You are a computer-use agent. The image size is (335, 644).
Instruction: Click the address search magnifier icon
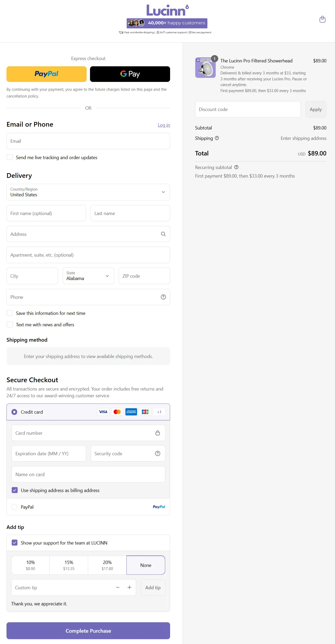click(163, 234)
